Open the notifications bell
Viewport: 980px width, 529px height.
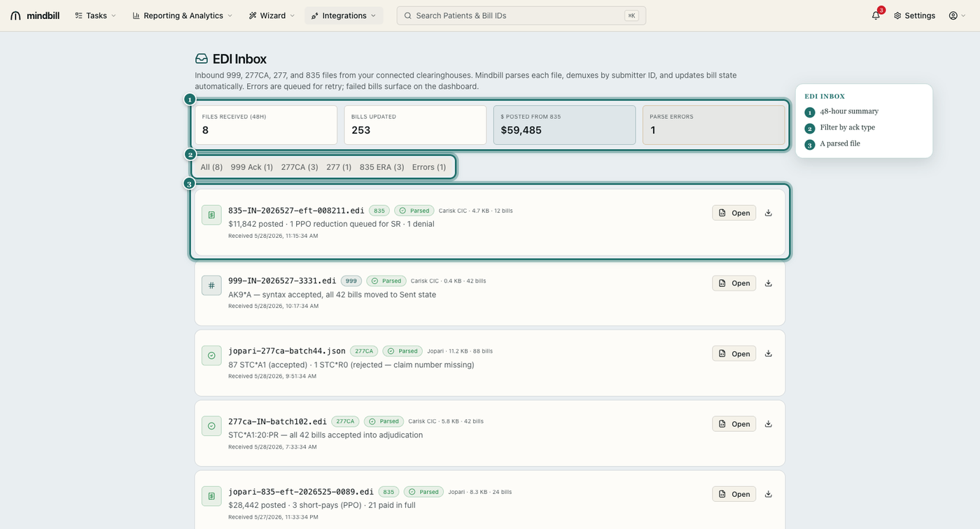coord(876,15)
